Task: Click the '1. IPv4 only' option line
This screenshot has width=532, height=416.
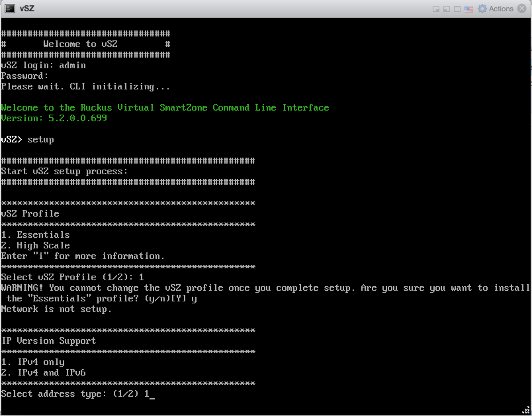Action: (x=32, y=362)
